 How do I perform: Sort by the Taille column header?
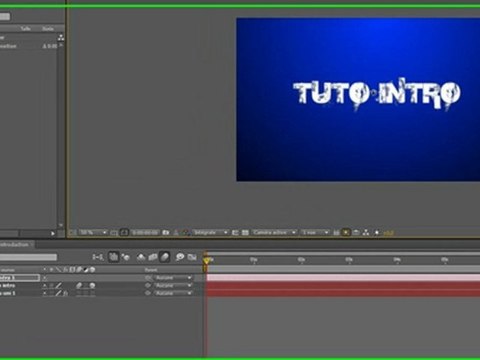tap(26, 29)
